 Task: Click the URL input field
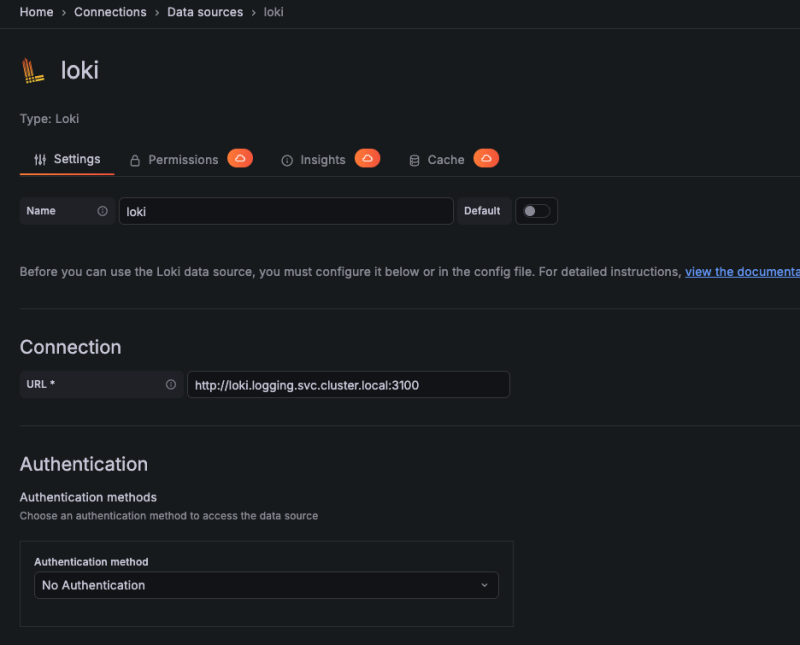tap(347, 385)
